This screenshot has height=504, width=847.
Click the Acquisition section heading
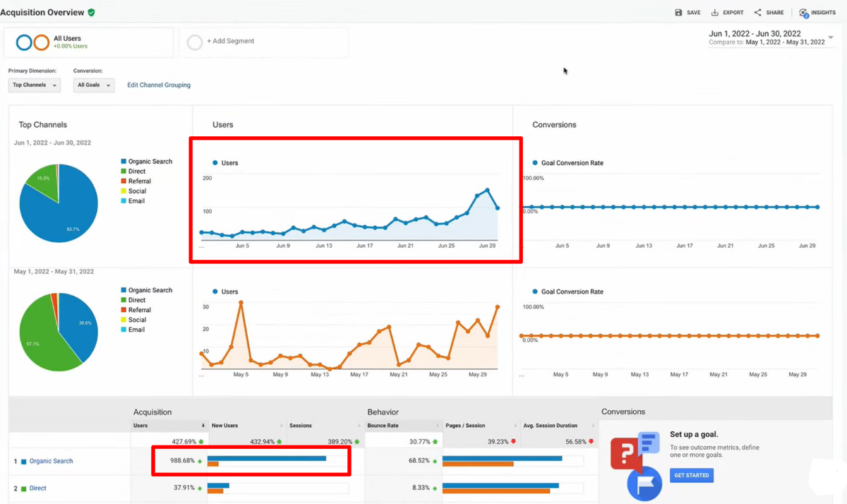[152, 412]
